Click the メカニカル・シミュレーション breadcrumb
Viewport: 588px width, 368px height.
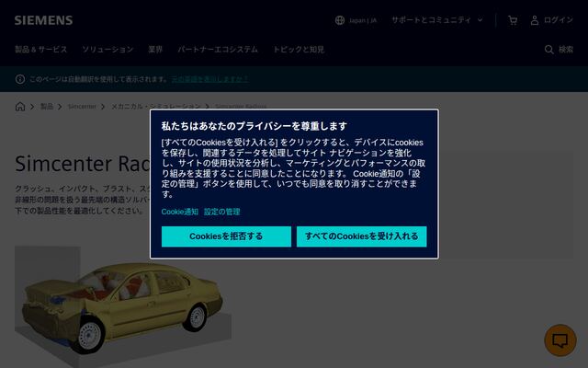tap(156, 107)
